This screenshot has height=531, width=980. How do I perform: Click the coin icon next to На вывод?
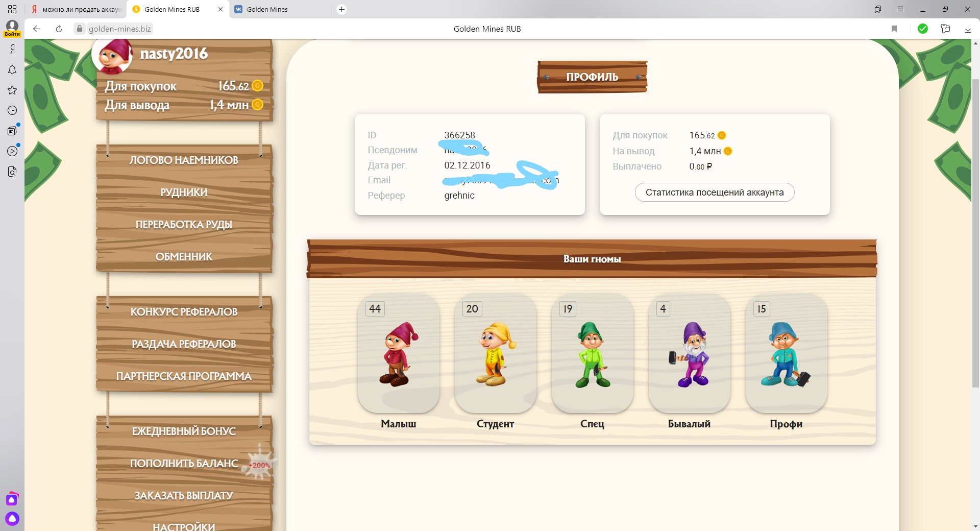[728, 151]
